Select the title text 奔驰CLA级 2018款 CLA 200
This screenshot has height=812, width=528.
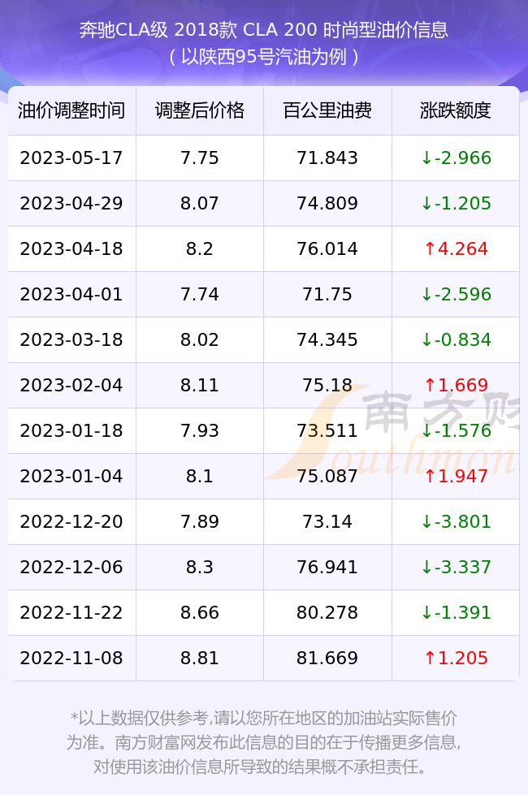click(x=198, y=30)
